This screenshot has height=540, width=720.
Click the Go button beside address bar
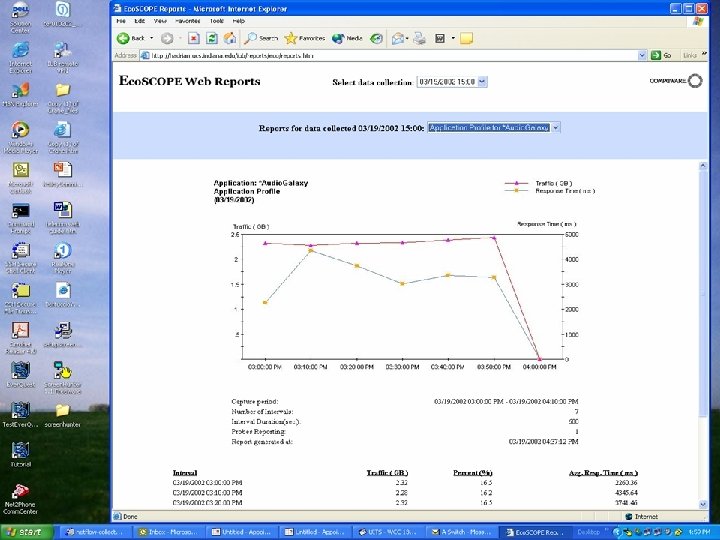click(x=661, y=55)
